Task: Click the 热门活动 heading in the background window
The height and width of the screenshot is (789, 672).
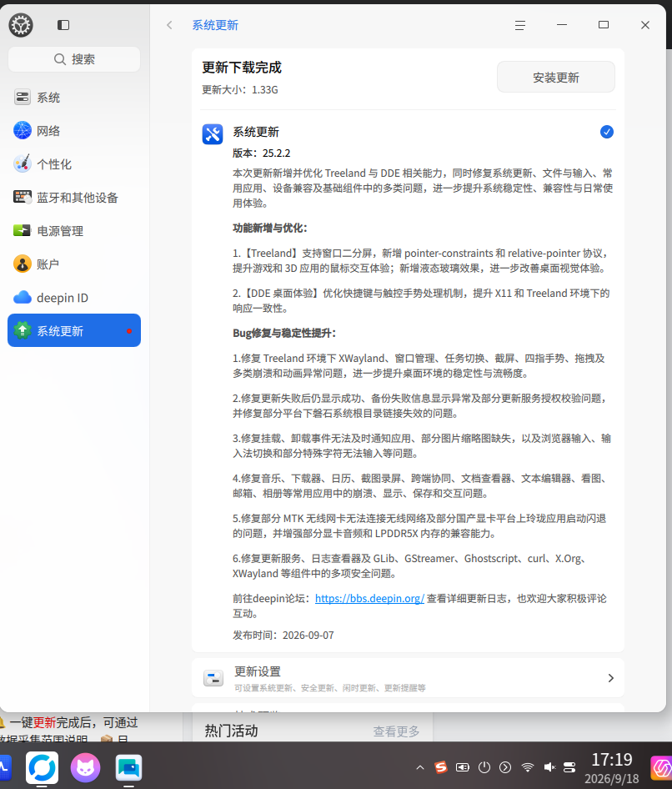Action: [x=232, y=731]
